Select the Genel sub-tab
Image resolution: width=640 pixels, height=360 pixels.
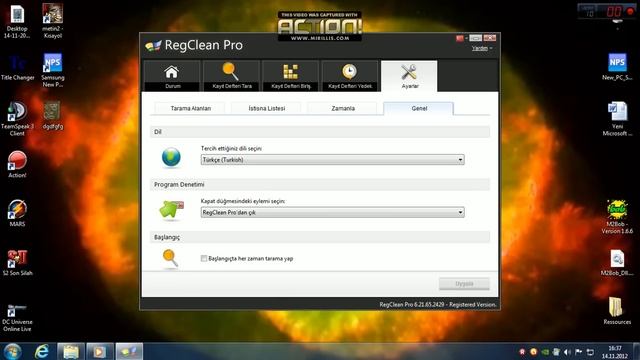[419, 108]
